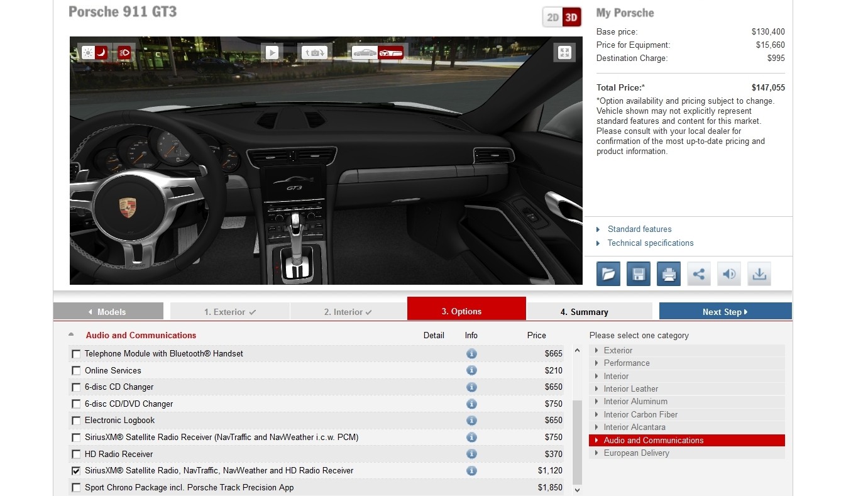Tick the 6-disc CD Changer checkbox
The width and height of the screenshot is (868, 496).
[76, 387]
